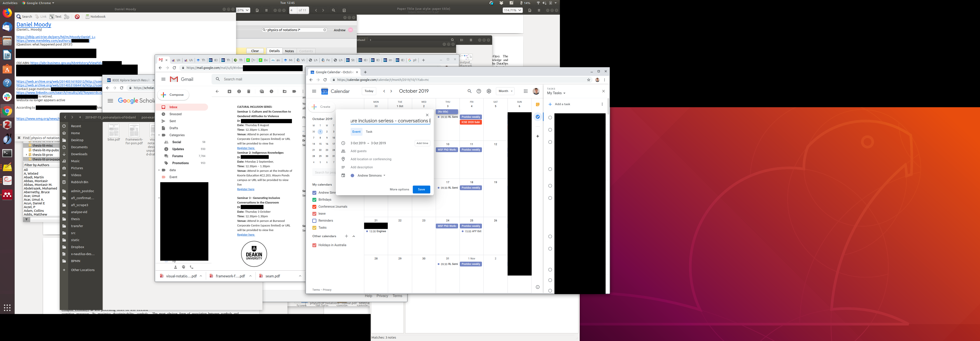Uncheck the Birthdays calendar checkbox

pos(314,200)
